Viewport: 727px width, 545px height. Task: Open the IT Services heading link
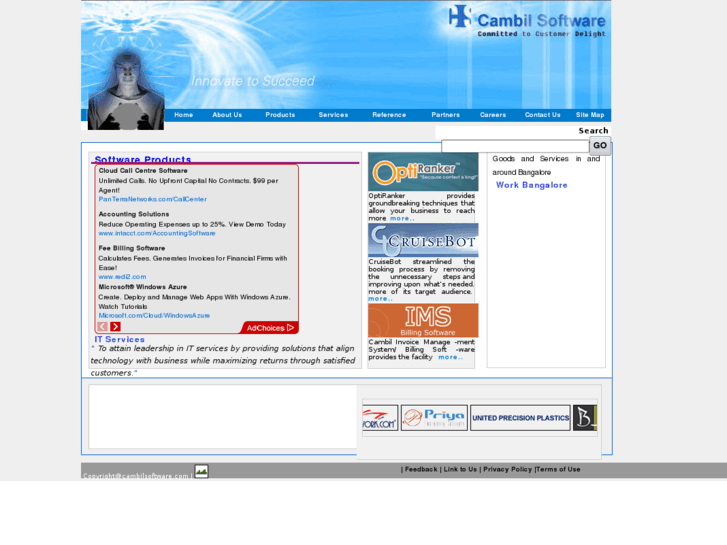119,340
